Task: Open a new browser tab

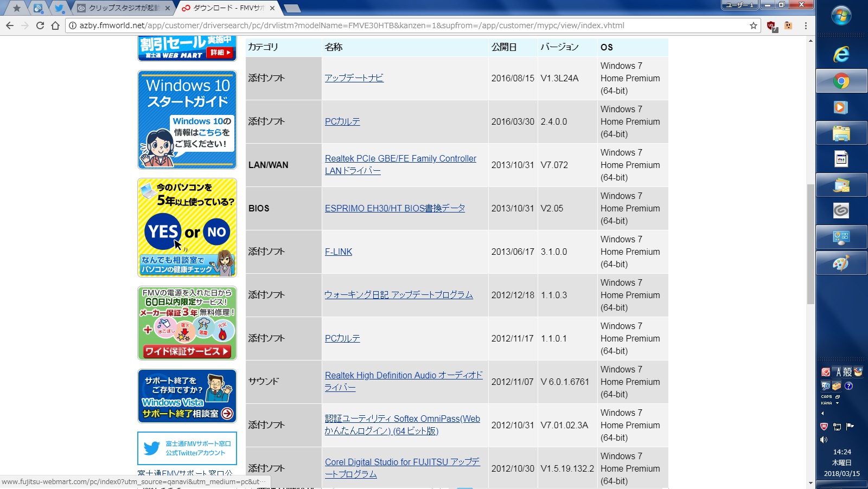Action: tap(292, 8)
